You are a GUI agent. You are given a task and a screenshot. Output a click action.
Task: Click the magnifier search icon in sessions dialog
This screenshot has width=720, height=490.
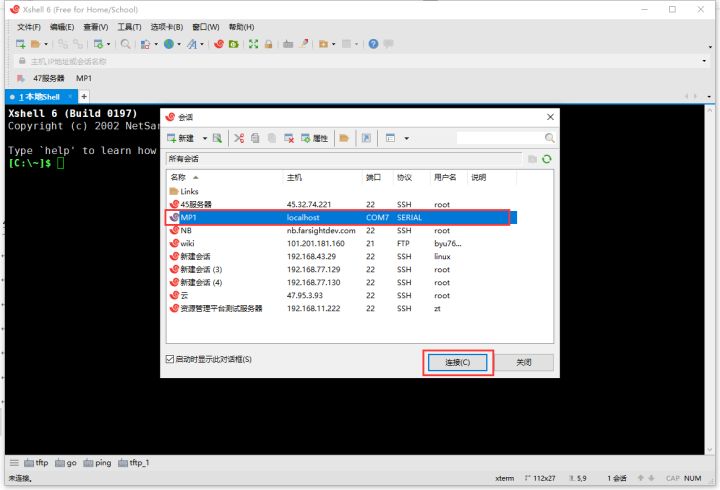click(550, 138)
